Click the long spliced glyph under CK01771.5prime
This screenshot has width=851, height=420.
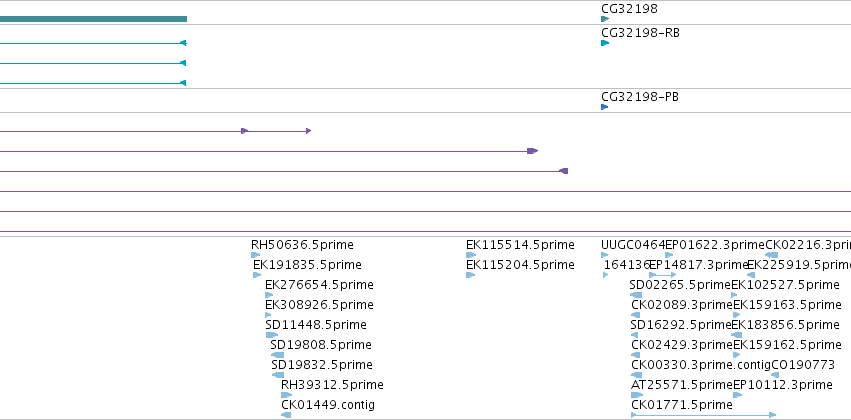[x=704, y=415]
